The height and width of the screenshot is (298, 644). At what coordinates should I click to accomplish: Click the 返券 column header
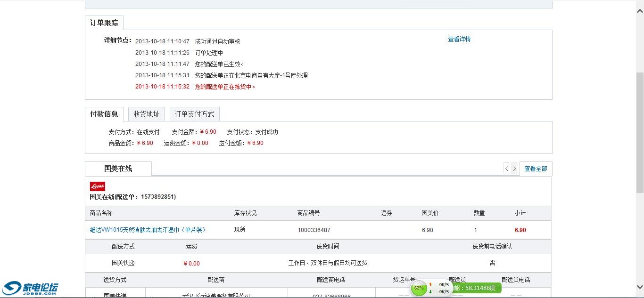click(387, 213)
